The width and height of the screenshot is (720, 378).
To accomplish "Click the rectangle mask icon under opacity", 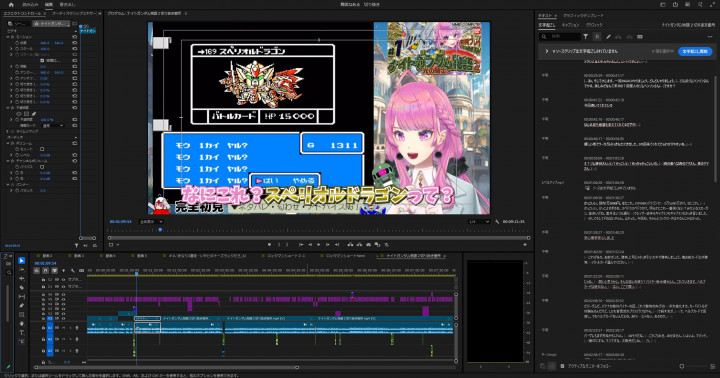I will click(x=26, y=113).
